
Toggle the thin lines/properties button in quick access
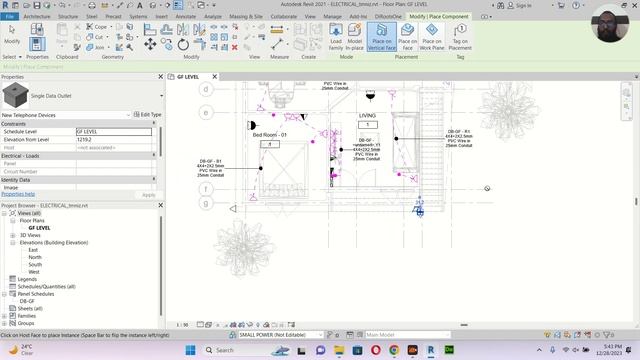tap(178, 5)
